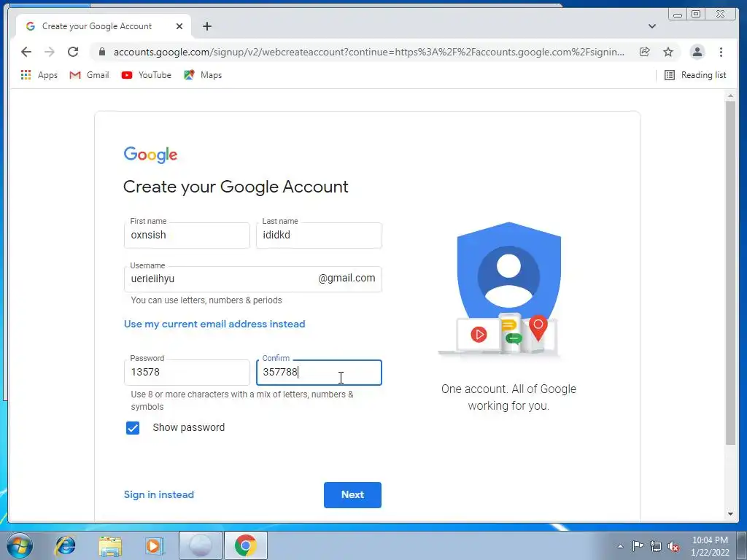Open Windows Explorer folder in the taskbar
The width and height of the screenshot is (747, 560).
tap(110, 545)
